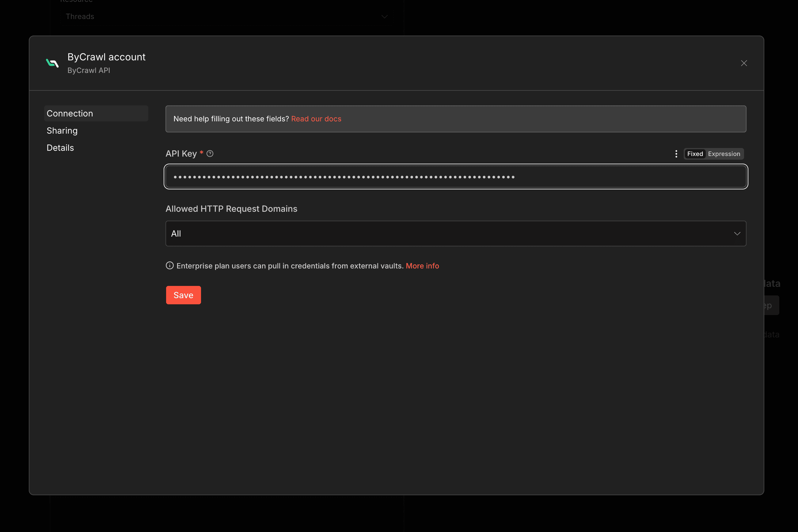Expand the chevron on the All domains field
The height and width of the screenshot is (532, 798).
737,234
